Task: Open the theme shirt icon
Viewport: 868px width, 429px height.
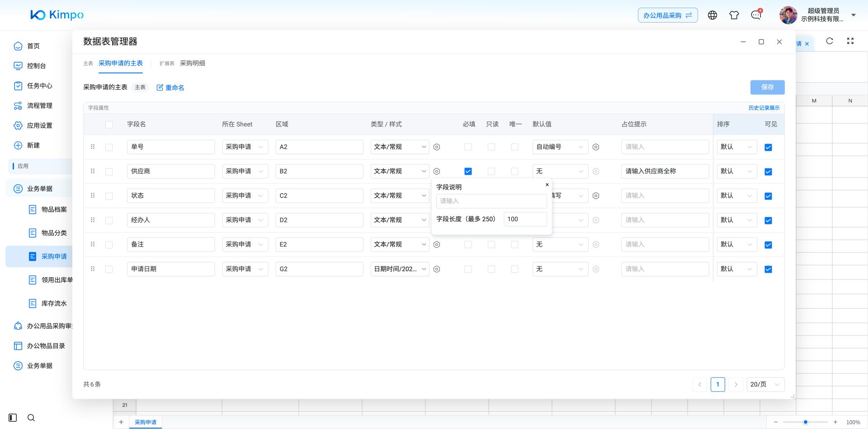Action: click(734, 15)
